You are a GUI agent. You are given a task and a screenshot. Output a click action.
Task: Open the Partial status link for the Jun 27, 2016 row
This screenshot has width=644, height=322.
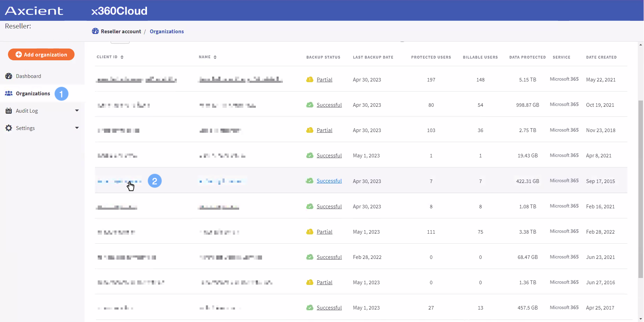[x=324, y=282]
